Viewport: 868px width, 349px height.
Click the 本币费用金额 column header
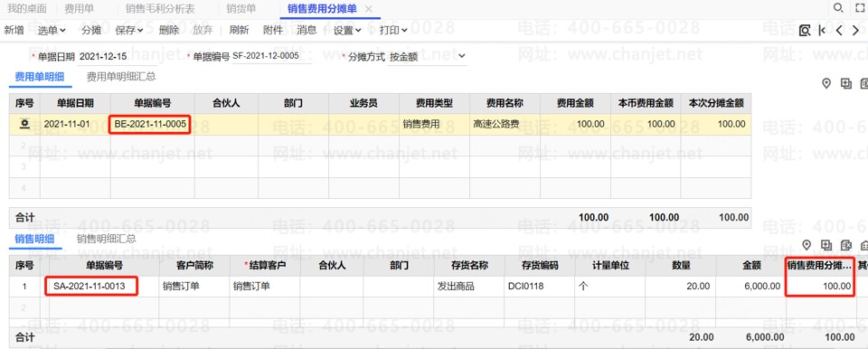[646, 103]
